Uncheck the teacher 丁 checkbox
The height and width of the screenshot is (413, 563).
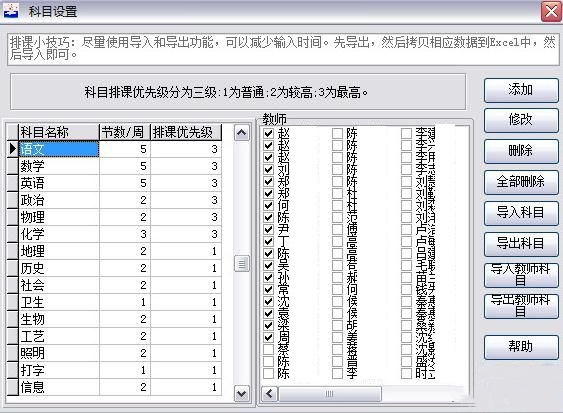[x=269, y=241]
